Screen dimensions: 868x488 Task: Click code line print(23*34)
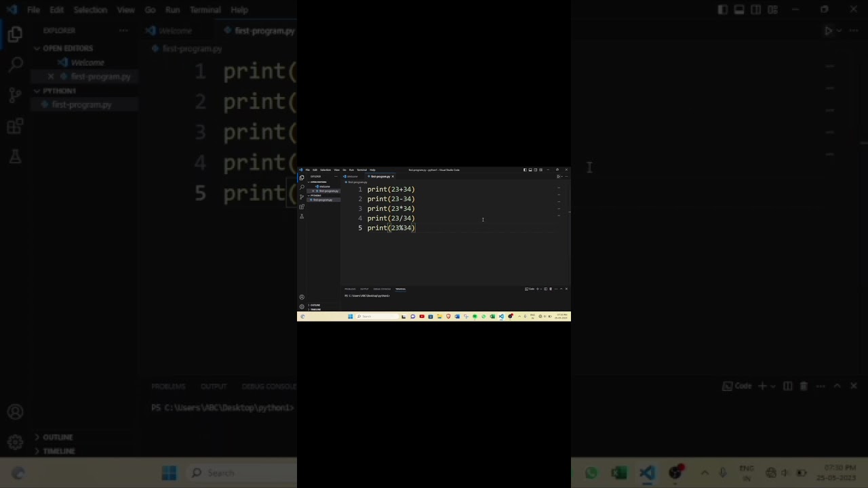(x=391, y=209)
